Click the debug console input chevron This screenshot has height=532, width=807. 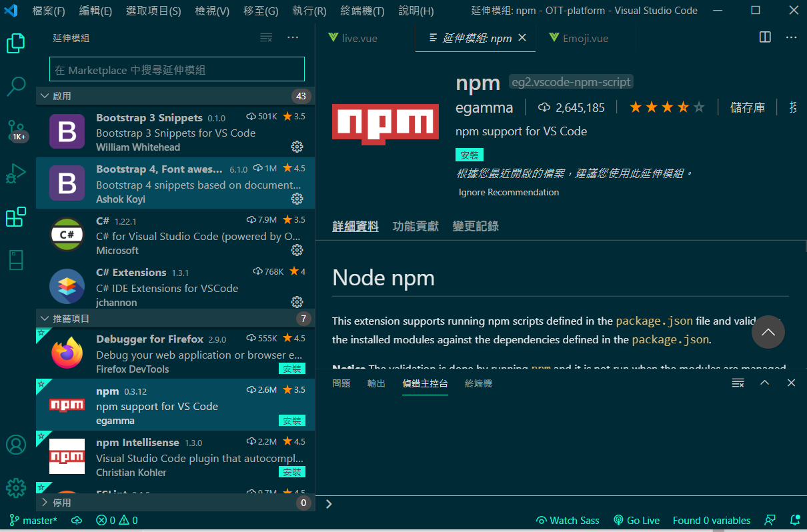[329, 504]
